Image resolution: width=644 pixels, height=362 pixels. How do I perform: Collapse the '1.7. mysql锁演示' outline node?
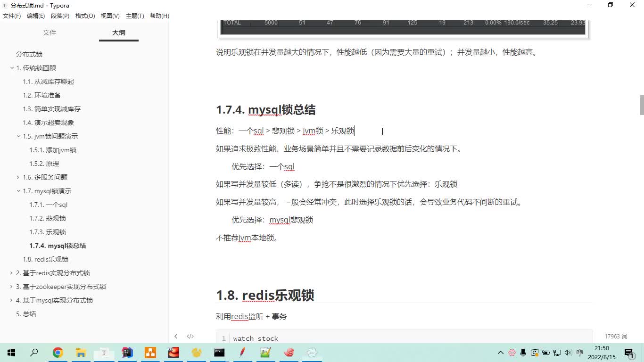pos(18,191)
